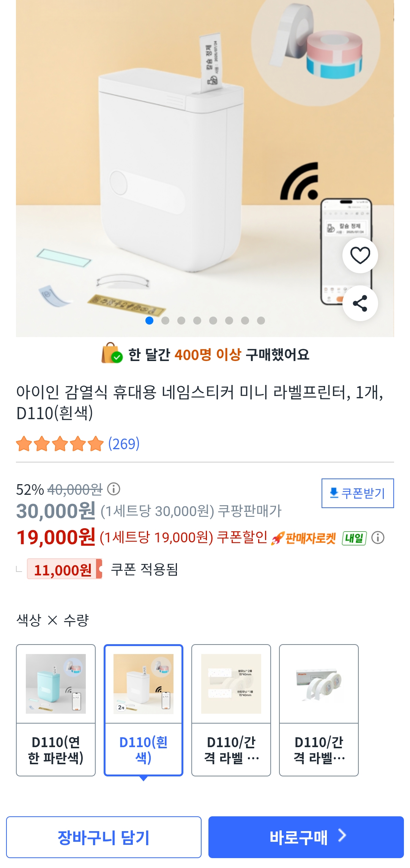Tap the orange star rating icons
The width and height of the screenshot is (410, 868).
(60, 444)
